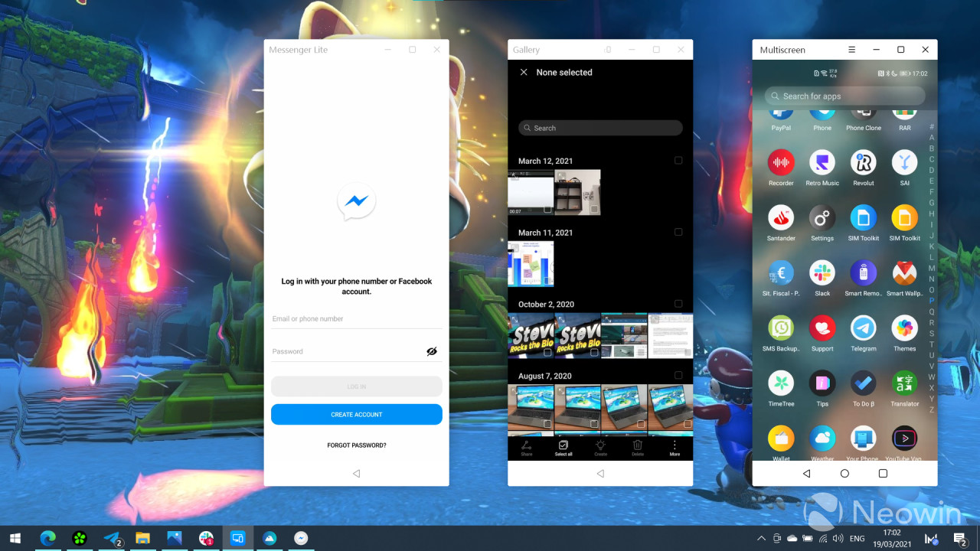The image size is (980, 551).
Task: Check the October 2, 2020 group checkbox
Action: [678, 304]
